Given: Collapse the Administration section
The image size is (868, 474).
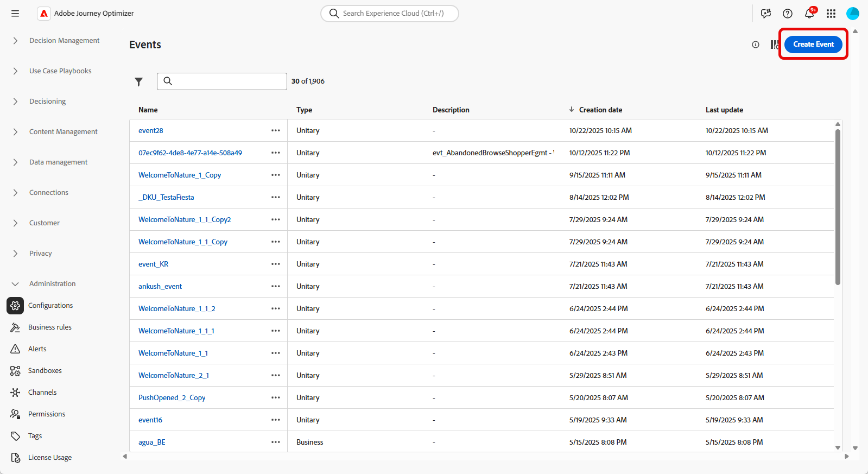Looking at the screenshot, I should [x=15, y=284].
